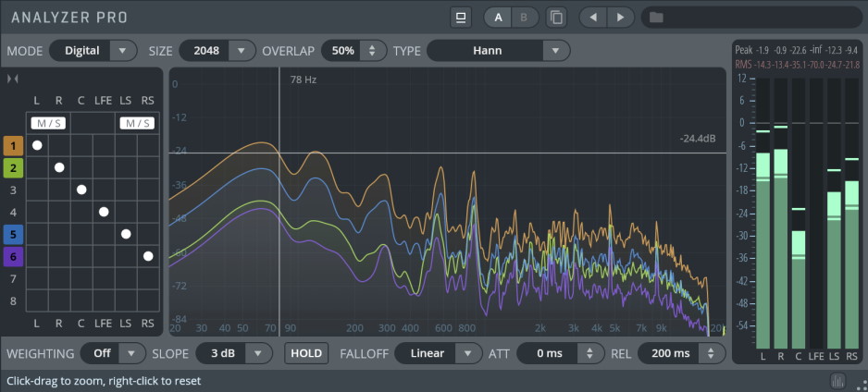Toggle M/S button above L R columns
Image resolution: width=868 pixels, height=392 pixels.
click(48, 123)
